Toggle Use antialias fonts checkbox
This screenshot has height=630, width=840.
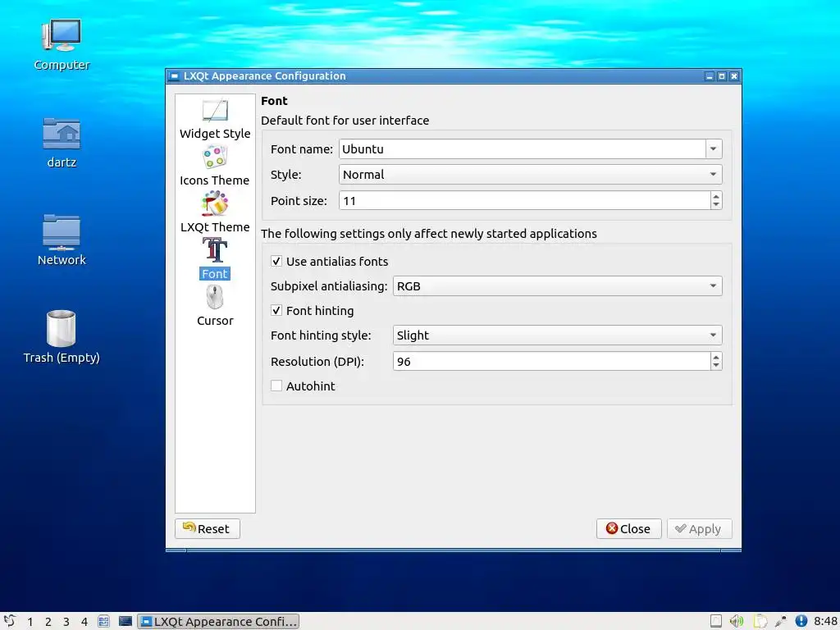pyautogui.click(x=276, y=262)
